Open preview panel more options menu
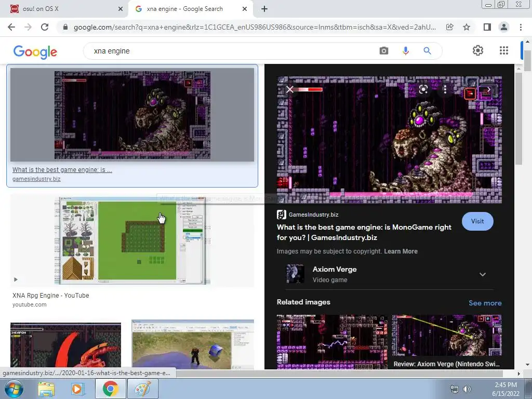The width and height of the screenshot is (532, 399). pyautogui.click(x=445, y=89)
